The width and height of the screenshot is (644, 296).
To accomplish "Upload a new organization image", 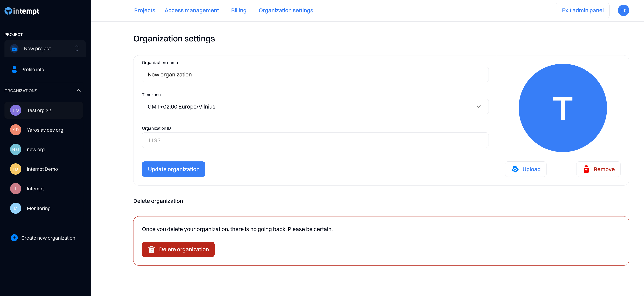I will click(x=526, y=169).
